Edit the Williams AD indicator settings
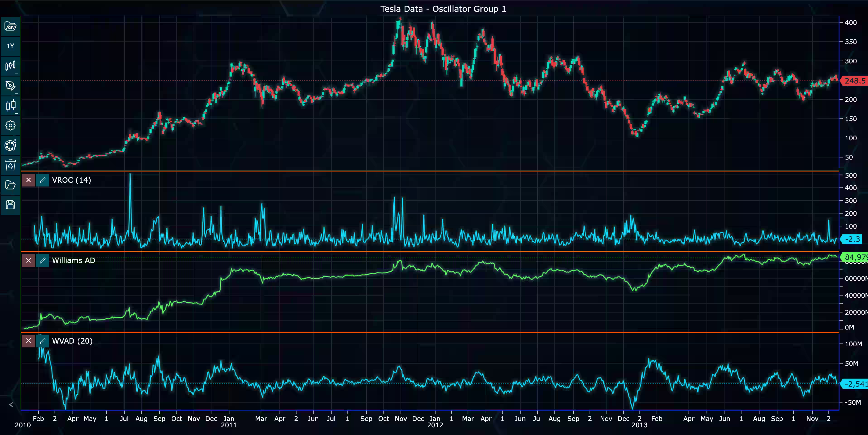 (x=43, y=261)
